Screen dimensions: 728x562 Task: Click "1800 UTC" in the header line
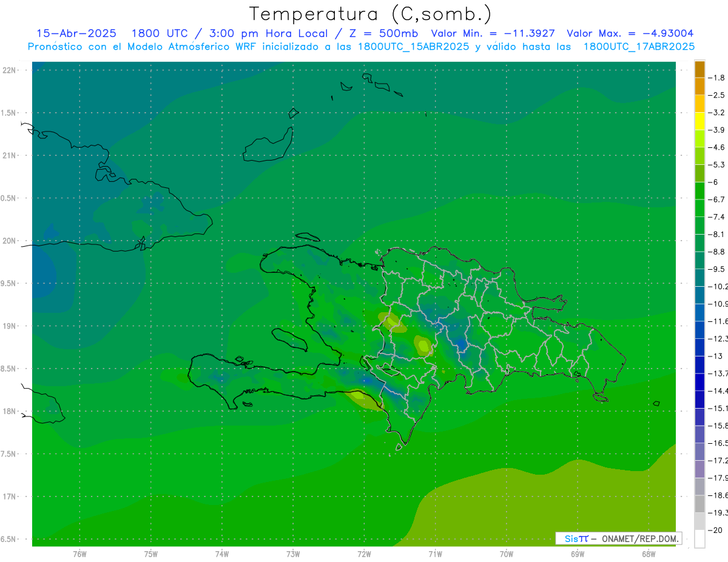(160, 33)
